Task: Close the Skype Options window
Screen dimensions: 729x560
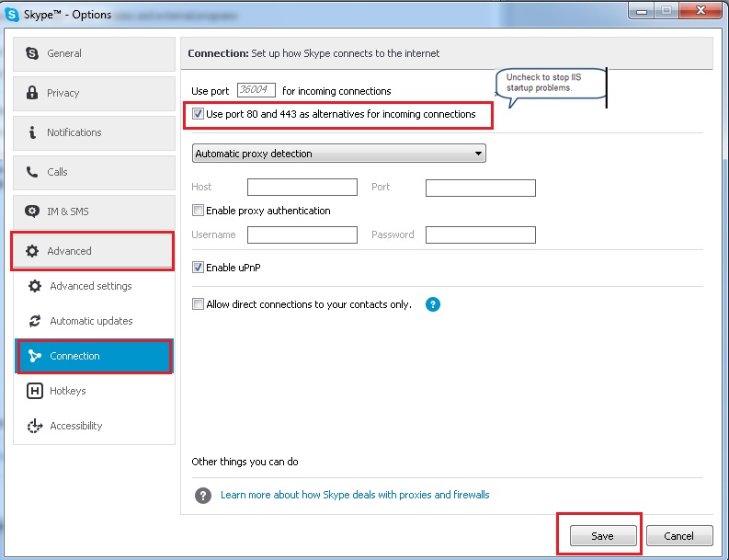Action: (x=701, y=10)
